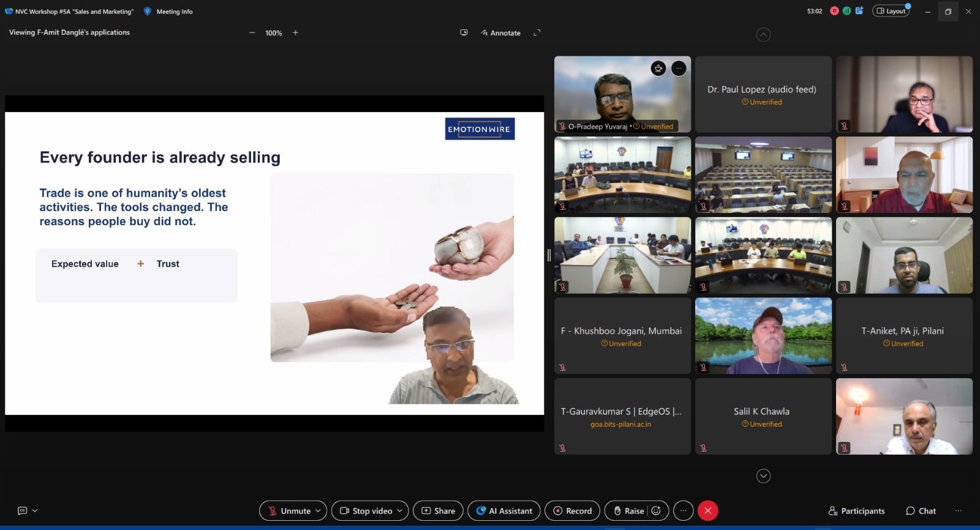Start annotating with the Annotate button
The width and height of the screenshot is (980, 530).
500,33
